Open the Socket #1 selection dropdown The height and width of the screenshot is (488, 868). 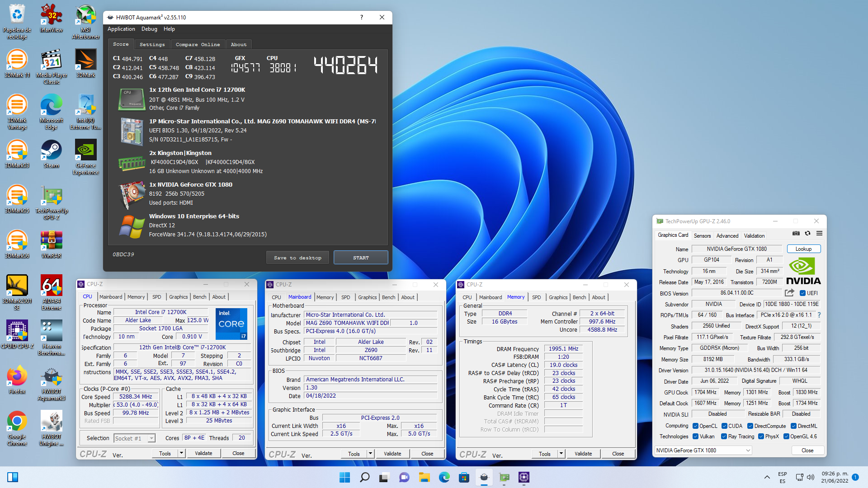coord(134,438)
